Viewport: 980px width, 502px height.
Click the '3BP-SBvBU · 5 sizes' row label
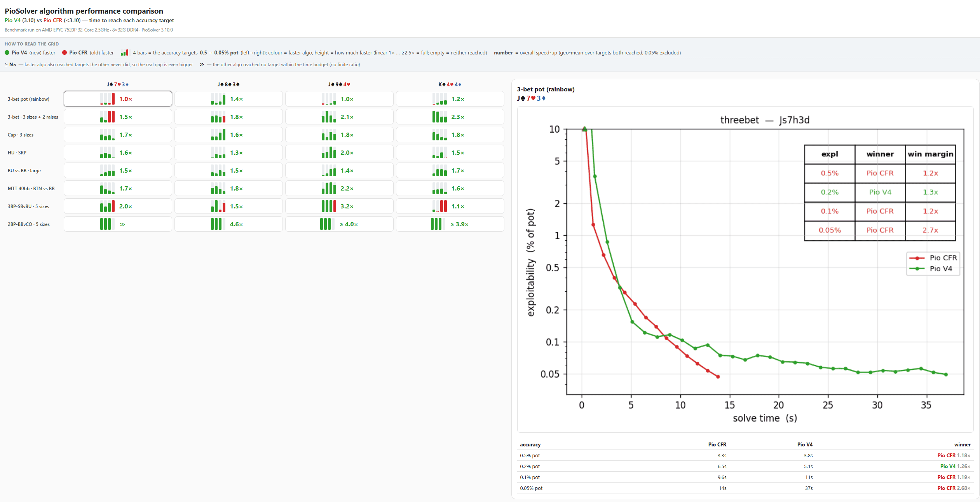[x=28, y=206]
